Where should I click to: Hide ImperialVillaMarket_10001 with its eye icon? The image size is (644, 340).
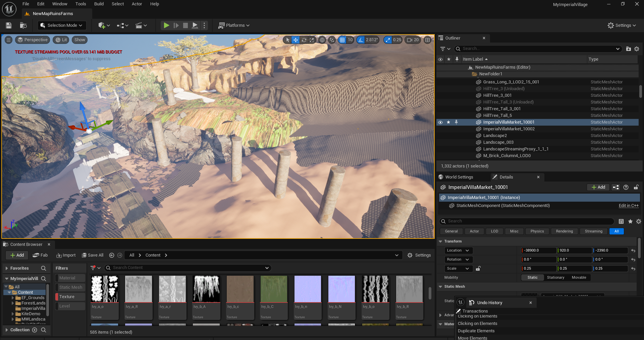tap(440, 122)
